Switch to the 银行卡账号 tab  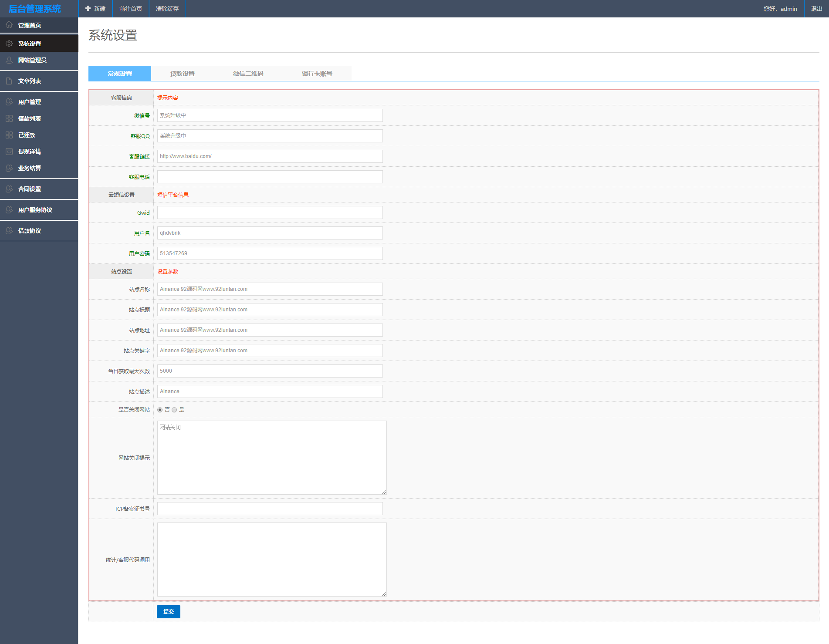pos(317,74)
